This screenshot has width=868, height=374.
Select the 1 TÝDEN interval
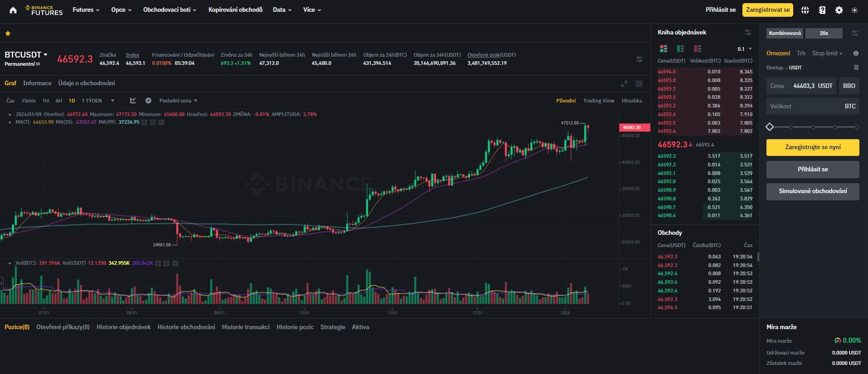click(x=92, y=101)
